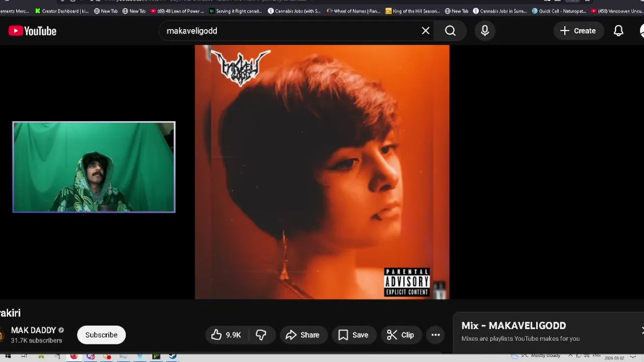Open the Cannabis Jobs (with S... bookmark

pyautogui.click(x=294, y=11)
